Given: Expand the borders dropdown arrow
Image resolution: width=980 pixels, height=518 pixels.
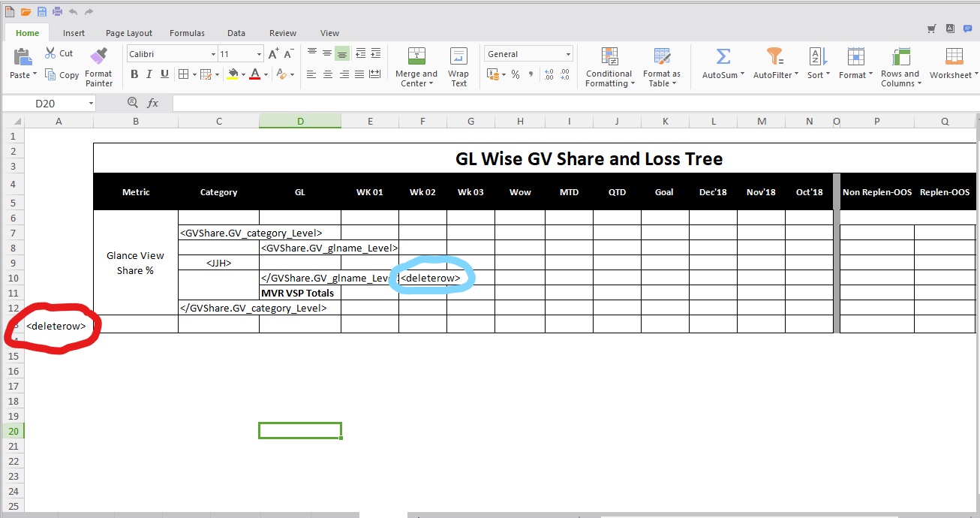Looking at the screenshot, I should point(194,74).
